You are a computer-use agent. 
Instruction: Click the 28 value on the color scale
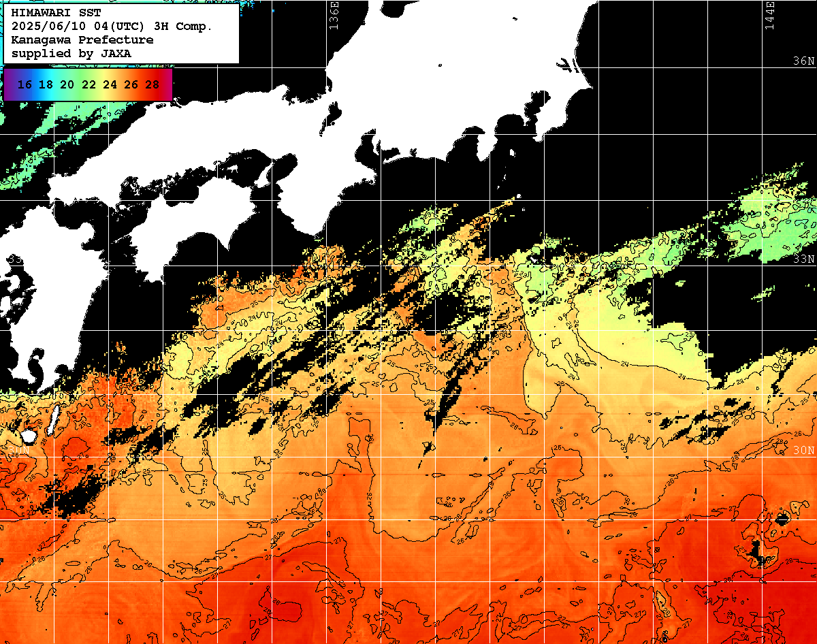(x=153, y=84)
